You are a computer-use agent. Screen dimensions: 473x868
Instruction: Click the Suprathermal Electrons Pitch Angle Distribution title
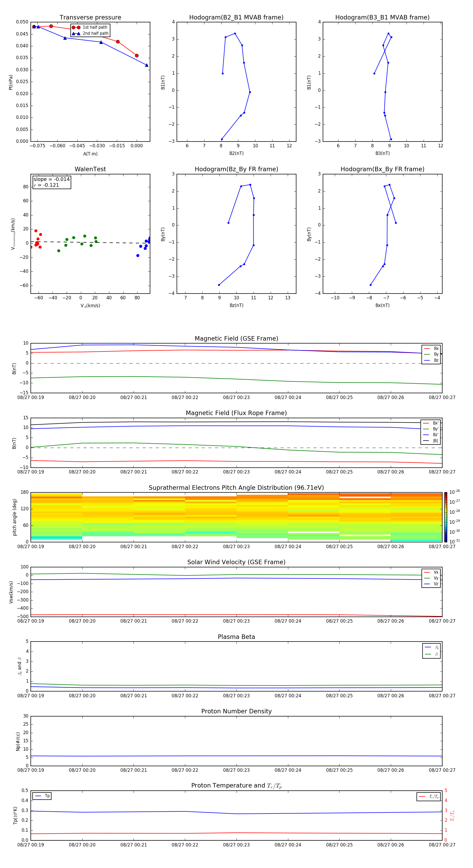[236, 488]
